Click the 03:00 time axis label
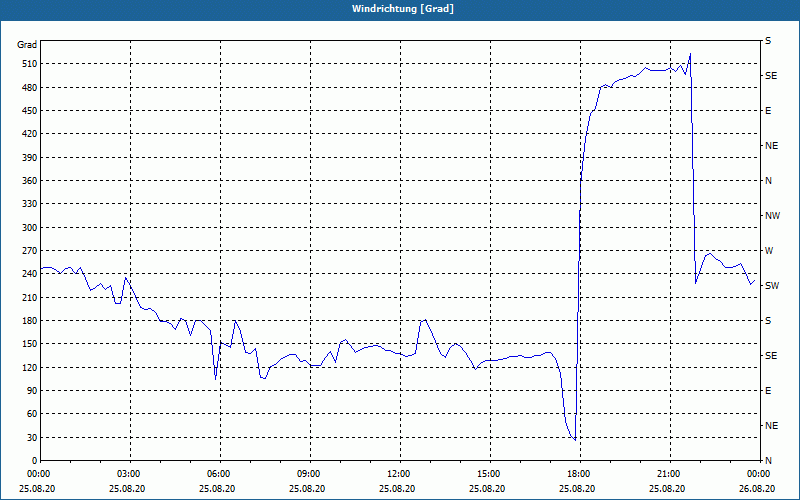This screenshot has width=800, height=500. (127, 474)
